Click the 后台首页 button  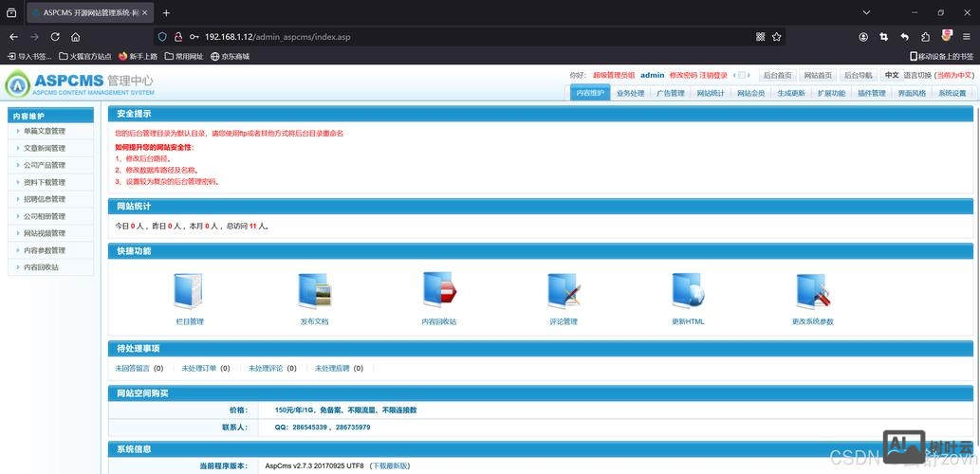[778, 75]
